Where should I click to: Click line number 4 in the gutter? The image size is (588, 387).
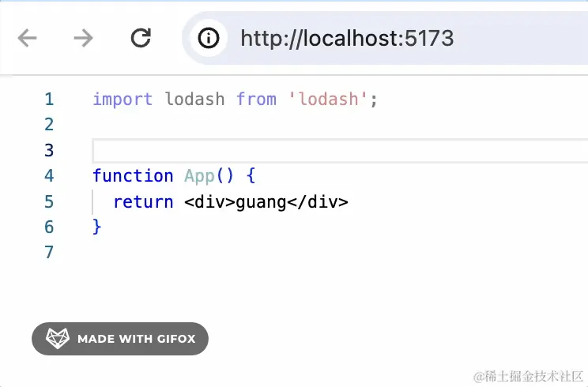click(49, 175)
